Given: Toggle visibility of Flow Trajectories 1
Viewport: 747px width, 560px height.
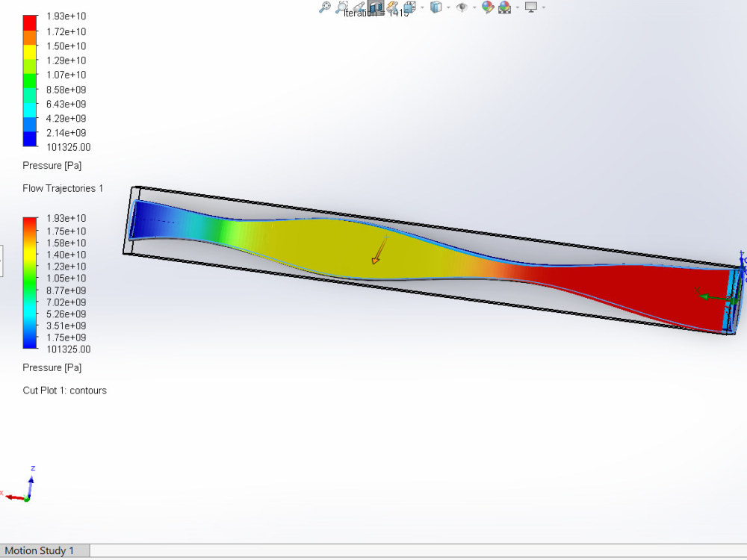Looking at the screenshot, I should pyautogui.click(x=63, y=188).
